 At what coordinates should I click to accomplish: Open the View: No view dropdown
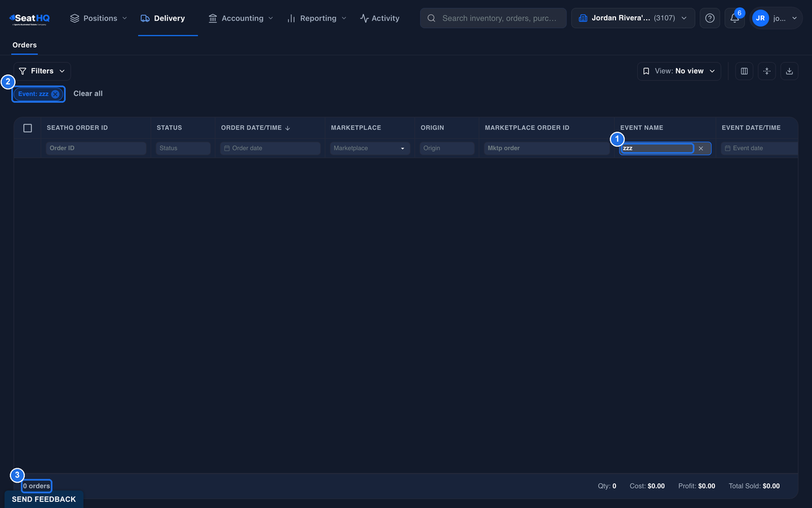(679, 71)
